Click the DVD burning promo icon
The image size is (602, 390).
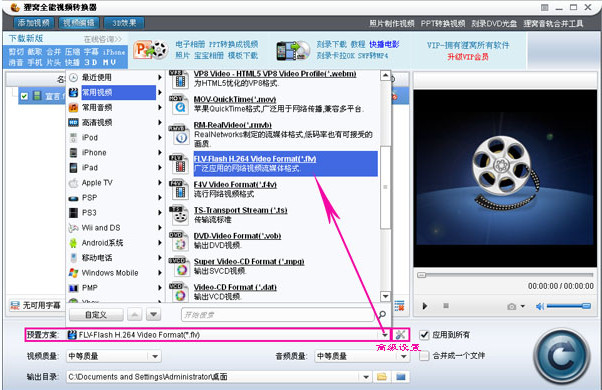pyautogui.click(x=293, y=50)
